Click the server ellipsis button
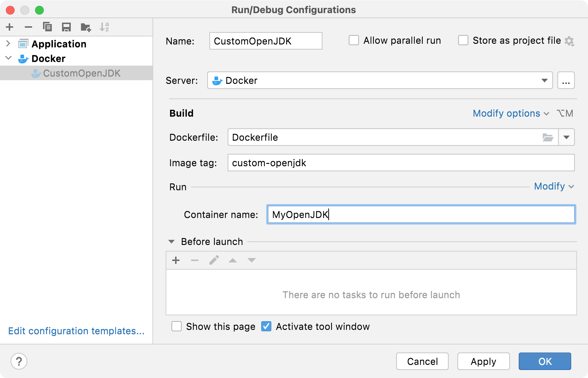The height and width of the screenshot is (378, 588). (x=566, y=80)
